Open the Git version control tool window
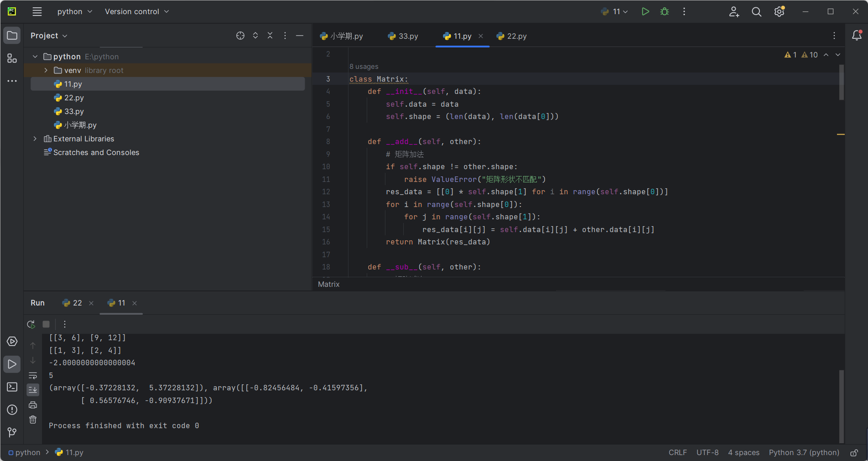 coord(12,432)
